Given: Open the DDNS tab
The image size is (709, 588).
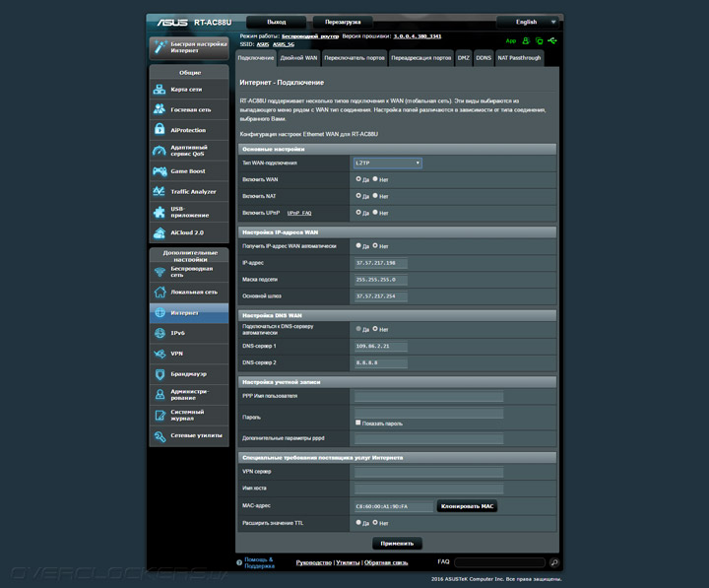Looking at the screenshot, I should pos(483,58).
